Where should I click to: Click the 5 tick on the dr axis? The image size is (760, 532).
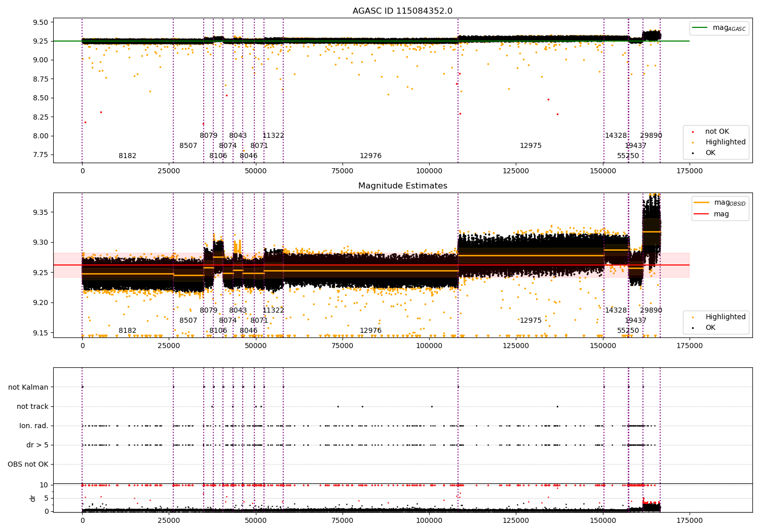click(x=47, y=498)
